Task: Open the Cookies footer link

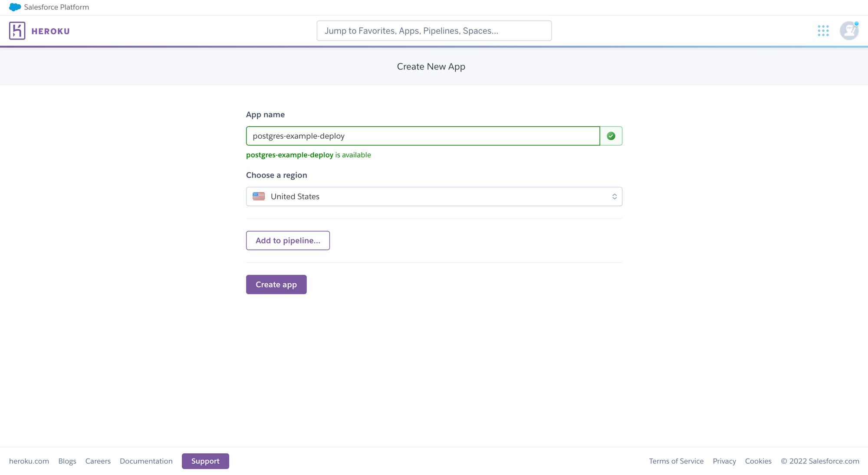Action: [758, 461]
